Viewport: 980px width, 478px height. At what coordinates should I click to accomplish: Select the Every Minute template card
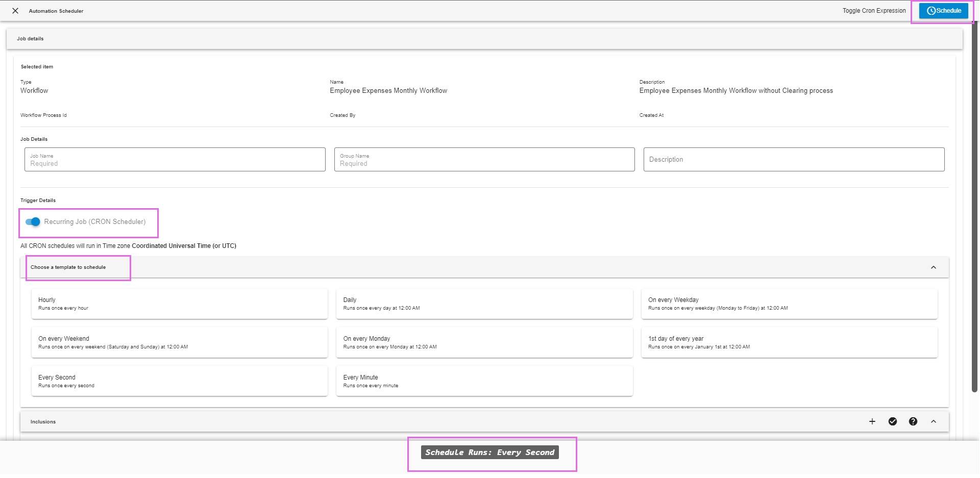[x=484, y=382]
